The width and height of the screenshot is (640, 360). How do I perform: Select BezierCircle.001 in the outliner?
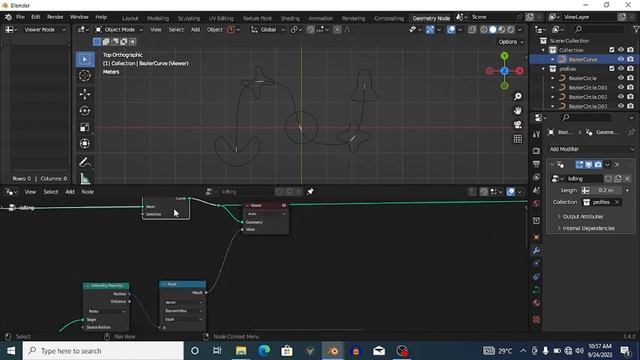click(587, 87)
